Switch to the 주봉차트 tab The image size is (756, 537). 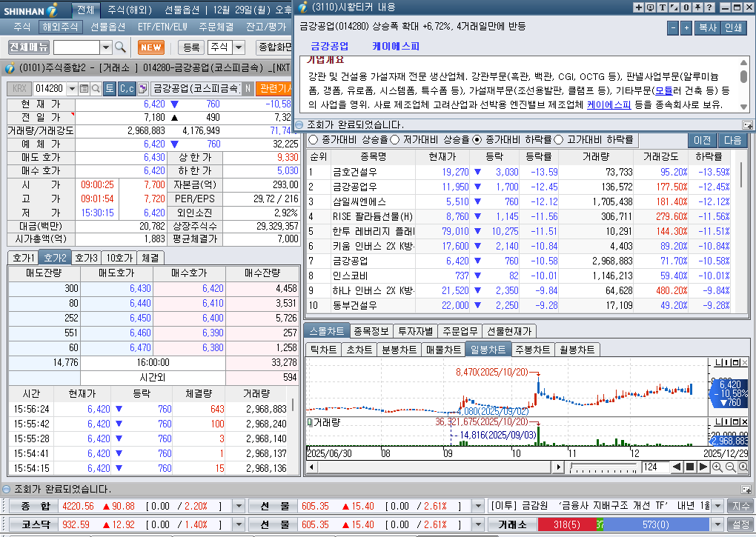click(532, 350)
